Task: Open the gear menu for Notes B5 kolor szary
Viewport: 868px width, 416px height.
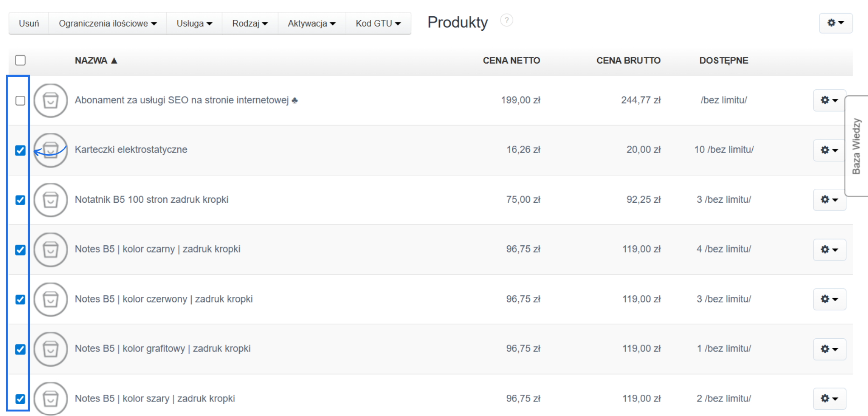Action: (829, 399)
